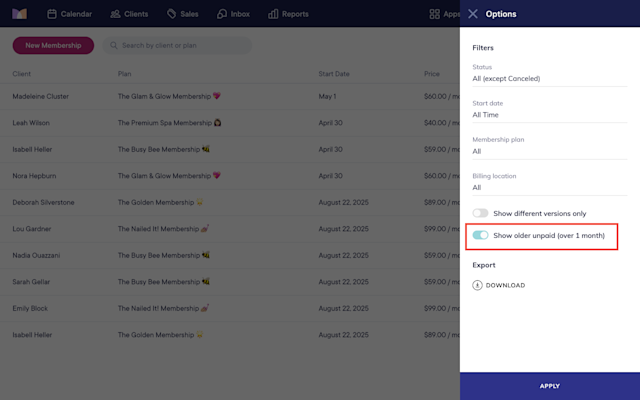Open Madeleine Cluster membership row

(x=230, y=96)
